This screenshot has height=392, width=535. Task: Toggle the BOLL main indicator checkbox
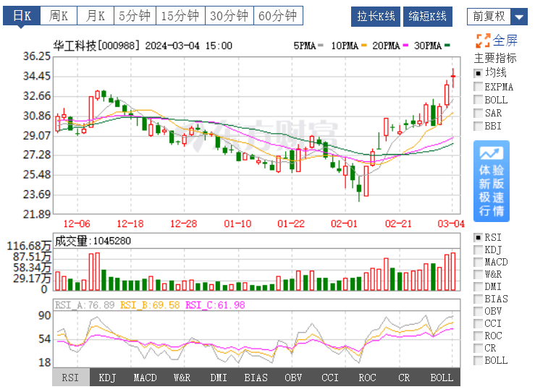(478, 100)
